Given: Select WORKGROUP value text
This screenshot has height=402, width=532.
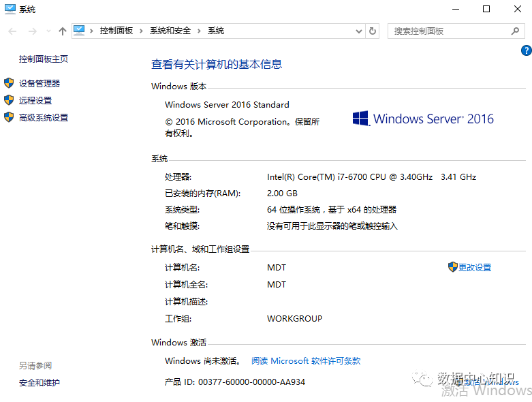Looking at the screenshot, I should pyautogui.click(x=294, y=319).
